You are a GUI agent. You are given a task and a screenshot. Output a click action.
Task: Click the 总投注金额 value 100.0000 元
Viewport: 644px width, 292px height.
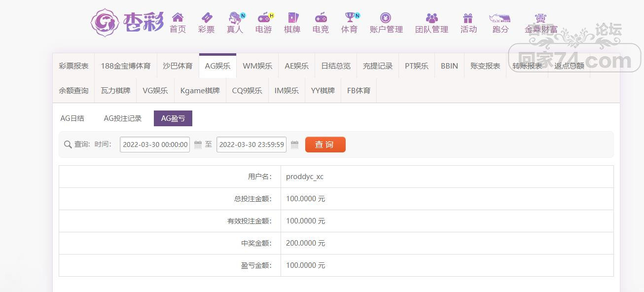(306, 199)
